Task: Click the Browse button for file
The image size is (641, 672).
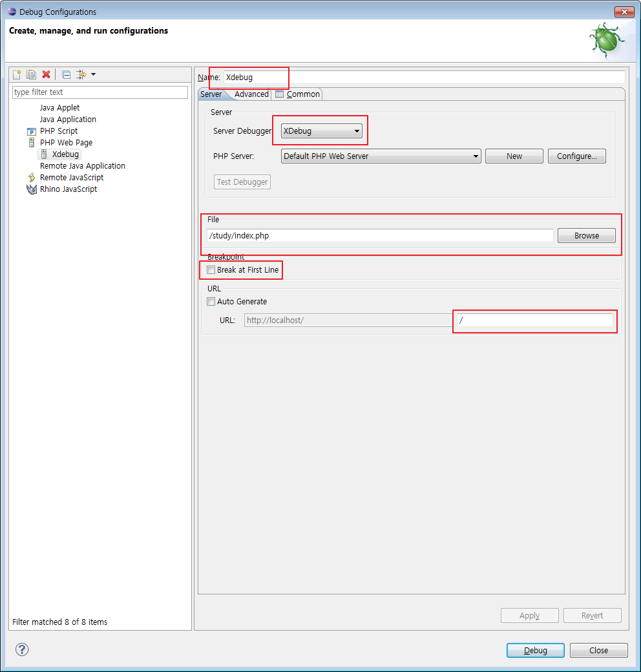Action: (x=586, y=236)
